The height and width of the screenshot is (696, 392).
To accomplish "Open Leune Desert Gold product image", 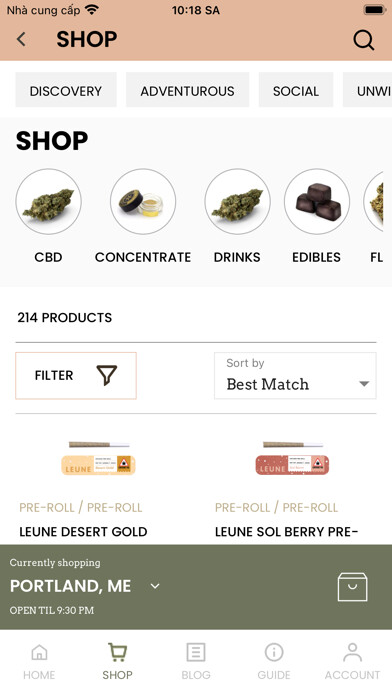I will [98, 458].
